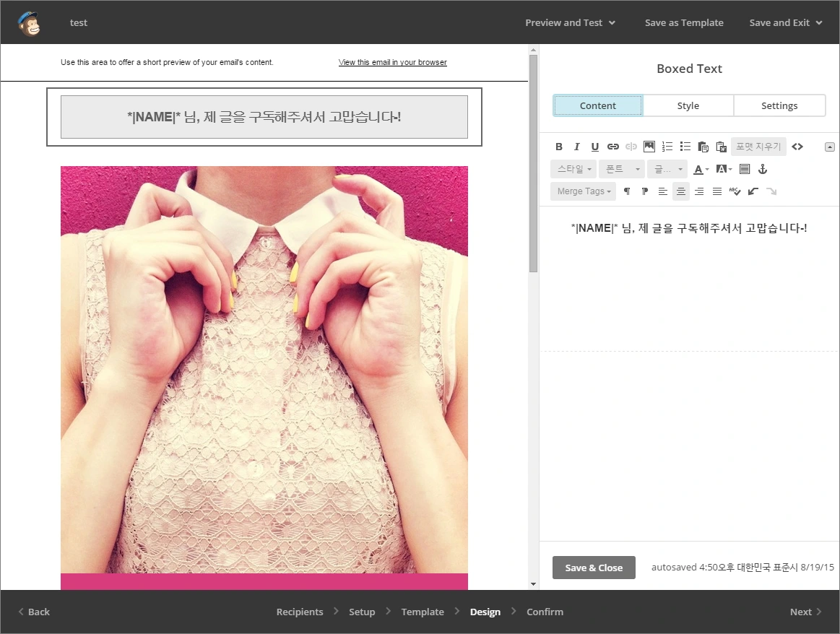Click Next to proceed
The width and height of the screenshot is (840, 634).
[805, 612]
